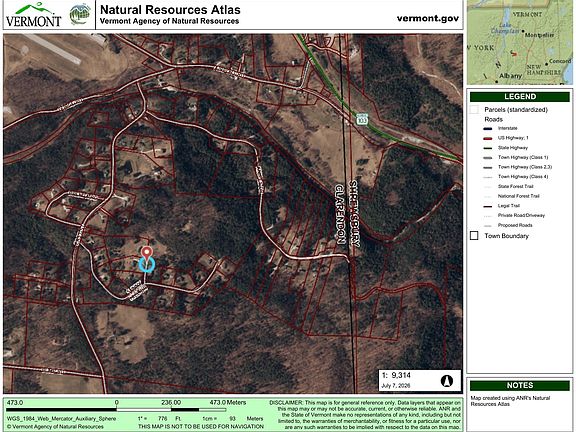Click the Town Boundary legend square
The height and width of the screenshot is (432, 576).
[x=474, y=236]
